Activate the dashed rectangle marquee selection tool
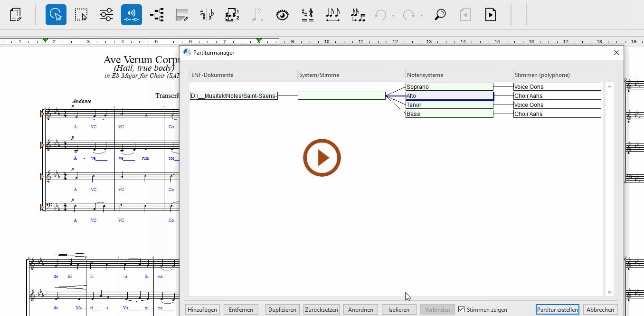This screenshot has height=316, width=644. 81,15
